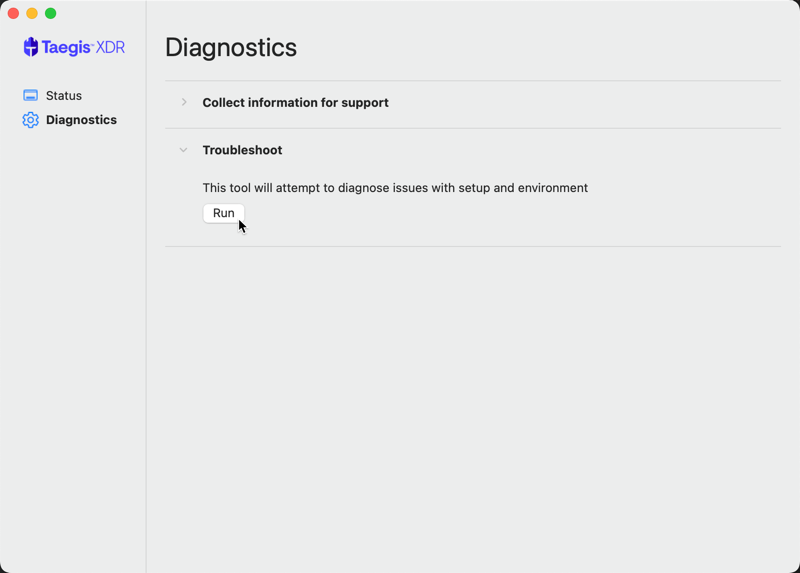
Task: Click the Taegis wordmark text
Action: tap(66, 47)
